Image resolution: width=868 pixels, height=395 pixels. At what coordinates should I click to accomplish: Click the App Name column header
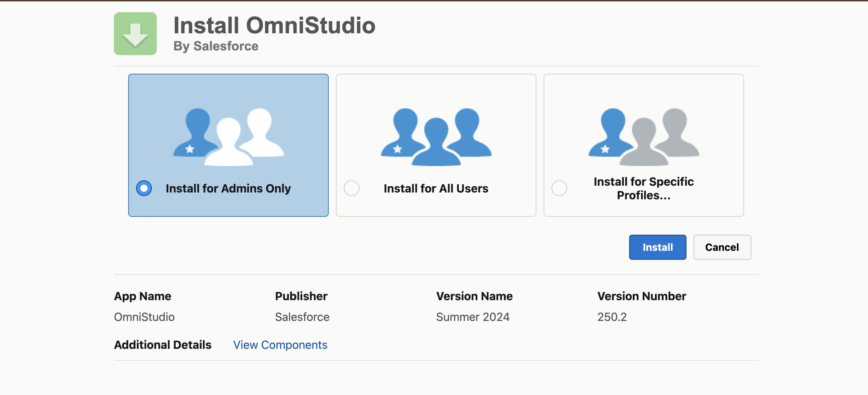pos(143,296)
